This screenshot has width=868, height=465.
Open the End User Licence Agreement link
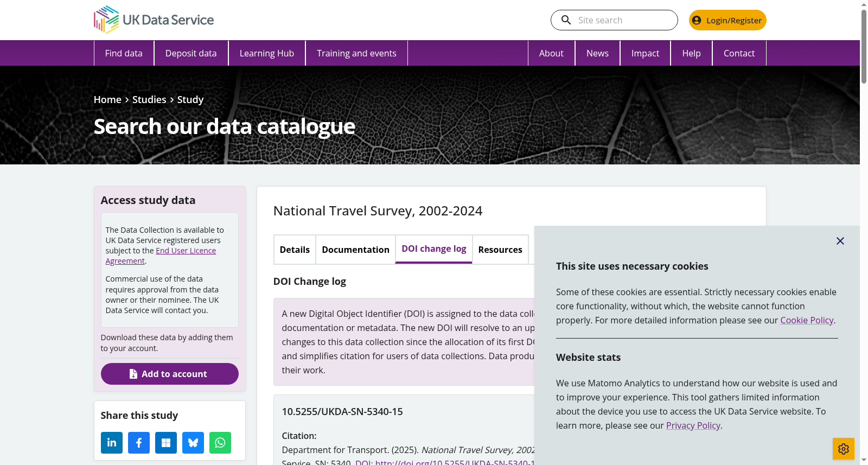click(161, 256)
